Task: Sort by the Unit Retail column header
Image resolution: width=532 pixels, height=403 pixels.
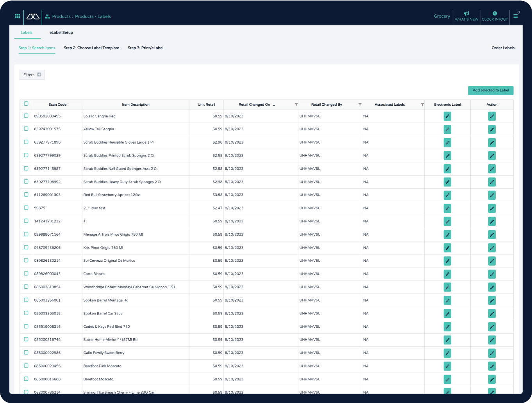Action: [x=206, y=105]
